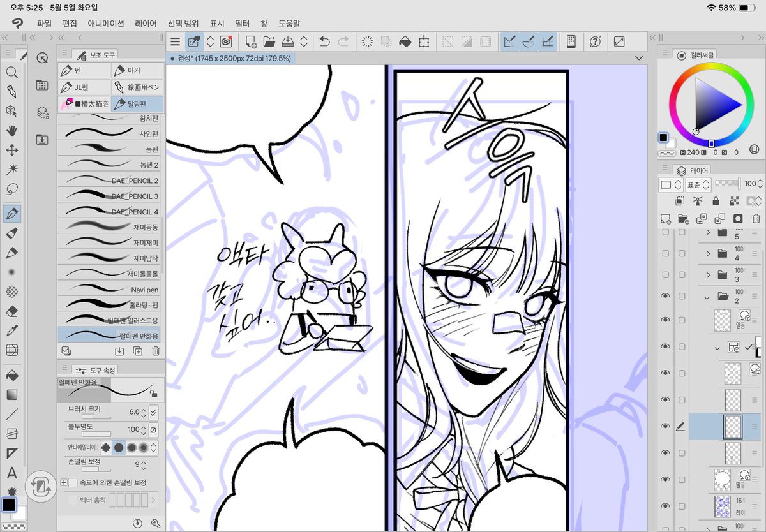Screen dimensions: 766x532
Task: Show the folder 5 layer visibility box
Action: pos(666,232)
